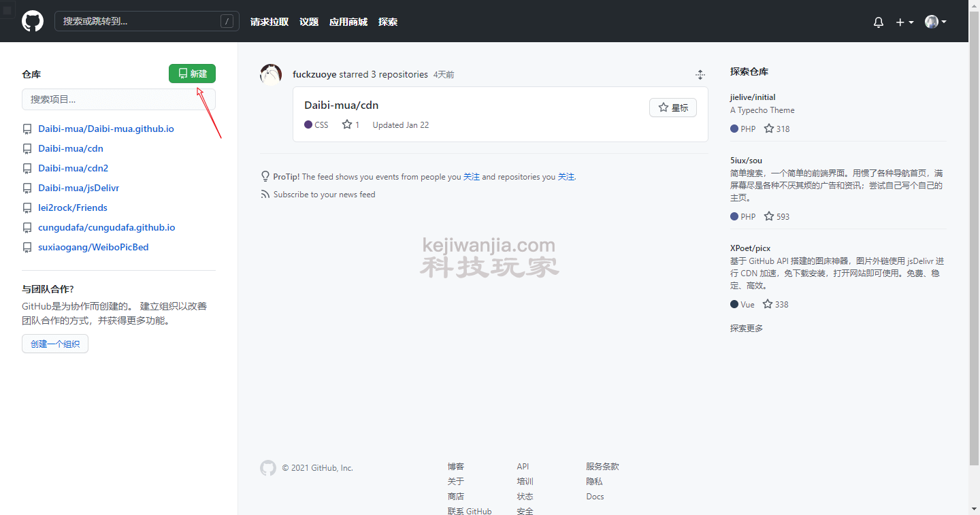Click the repo icon beside suxiaogang/WeiboPicBed
This screenshot has width=980, height=515.
point(27,247)
